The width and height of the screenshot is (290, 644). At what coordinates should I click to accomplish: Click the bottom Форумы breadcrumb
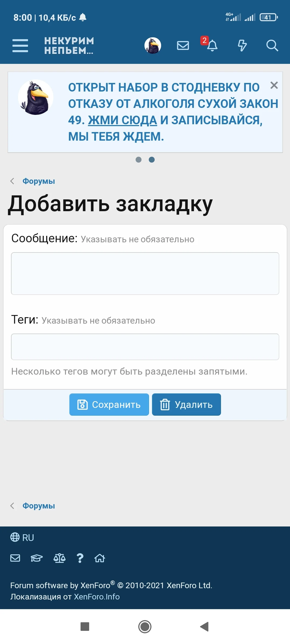click(x=39, y=506)
